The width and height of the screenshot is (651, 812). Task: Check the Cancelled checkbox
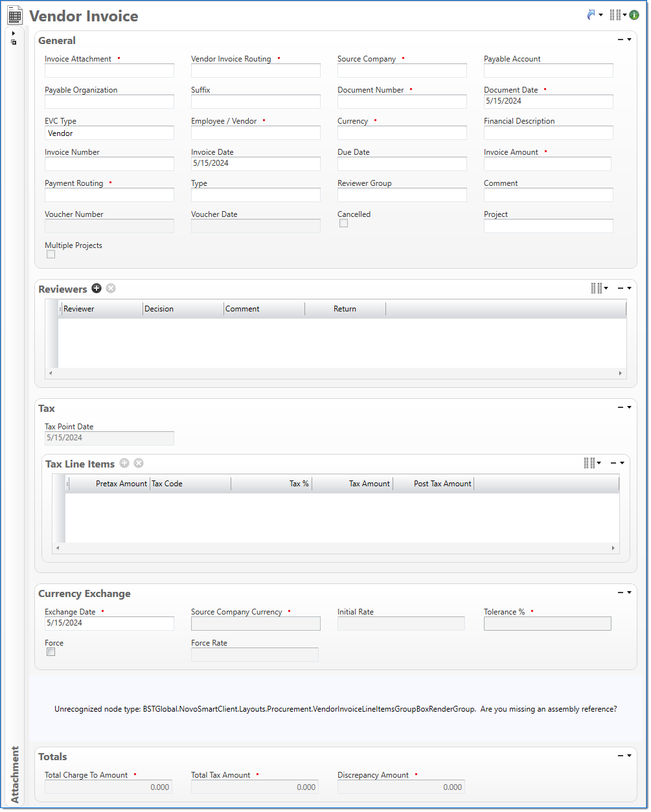pos(344,223)
